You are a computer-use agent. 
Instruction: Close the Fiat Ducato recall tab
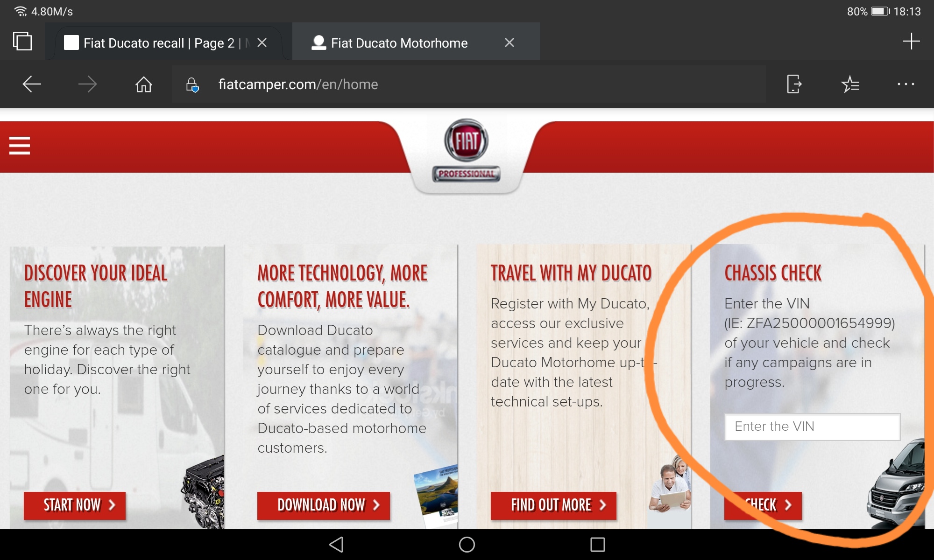(262, 42)
